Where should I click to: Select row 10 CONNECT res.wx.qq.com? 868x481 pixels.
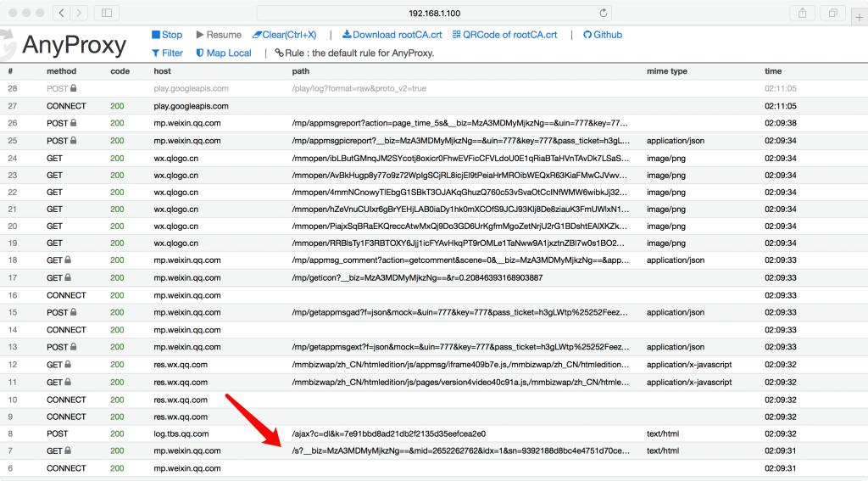tap(434, 400)
